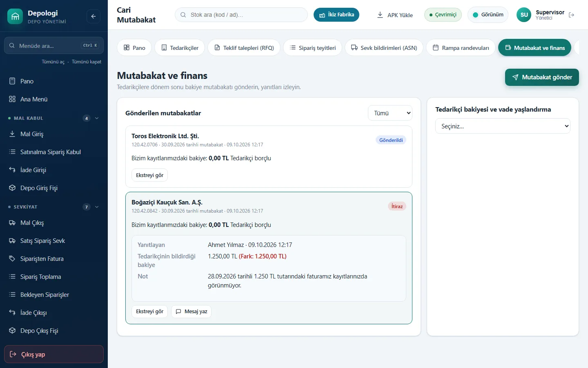Open the Sevk bildirimleri (ASN) tab

coord(384,48)
